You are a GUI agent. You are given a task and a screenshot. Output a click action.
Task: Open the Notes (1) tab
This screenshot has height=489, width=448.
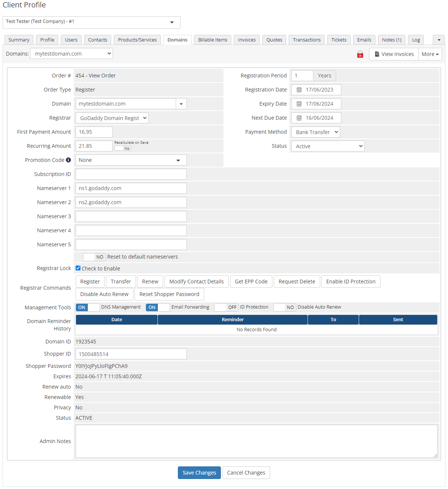[x=391, y=40]
